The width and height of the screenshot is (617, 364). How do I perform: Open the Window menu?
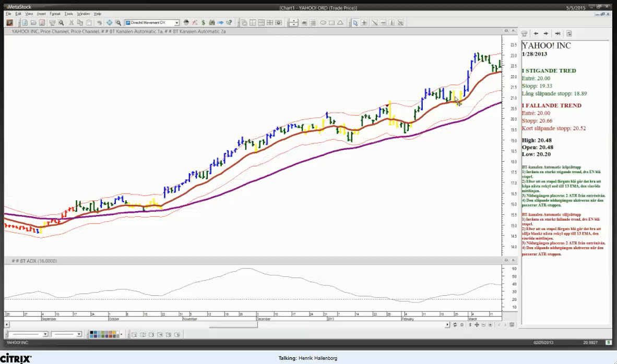[83, 14]
